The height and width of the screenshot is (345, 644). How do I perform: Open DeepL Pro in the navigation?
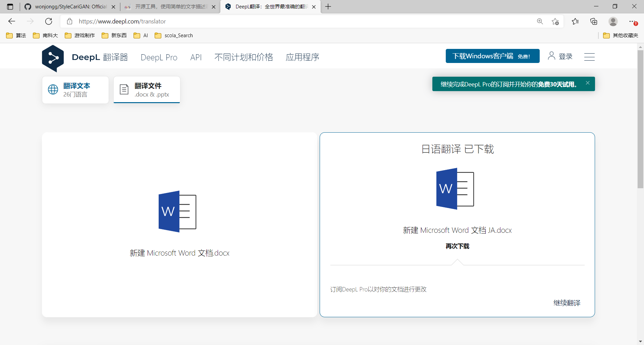click(159, 57)
